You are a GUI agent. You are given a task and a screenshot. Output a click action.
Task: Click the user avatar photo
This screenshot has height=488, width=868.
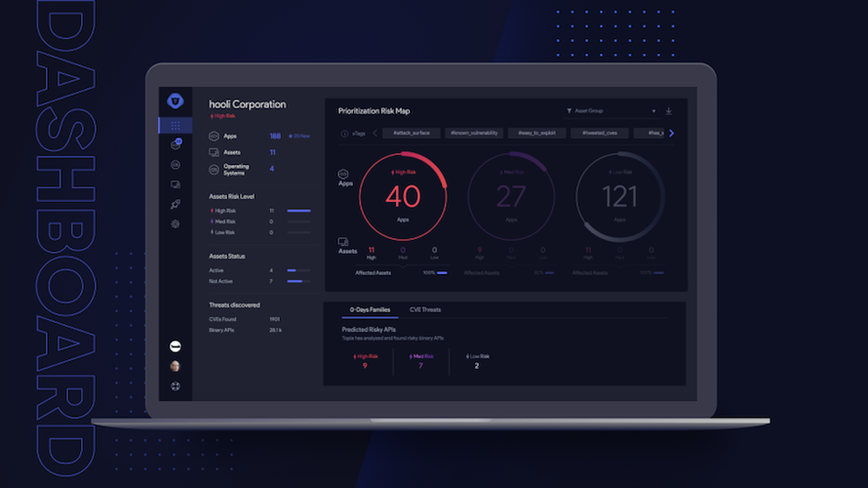click(x=176, y=366)
